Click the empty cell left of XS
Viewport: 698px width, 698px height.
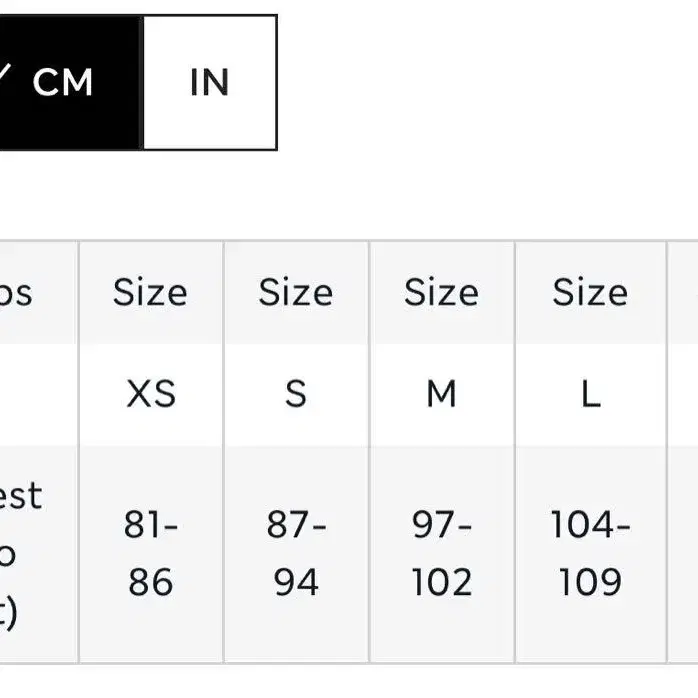[38, 394]
